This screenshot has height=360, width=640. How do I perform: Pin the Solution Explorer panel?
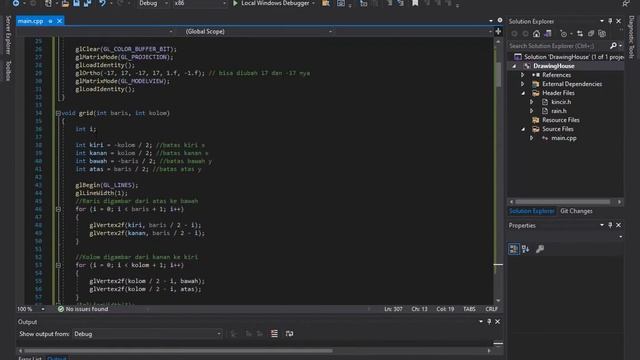[x=610, y=21]
